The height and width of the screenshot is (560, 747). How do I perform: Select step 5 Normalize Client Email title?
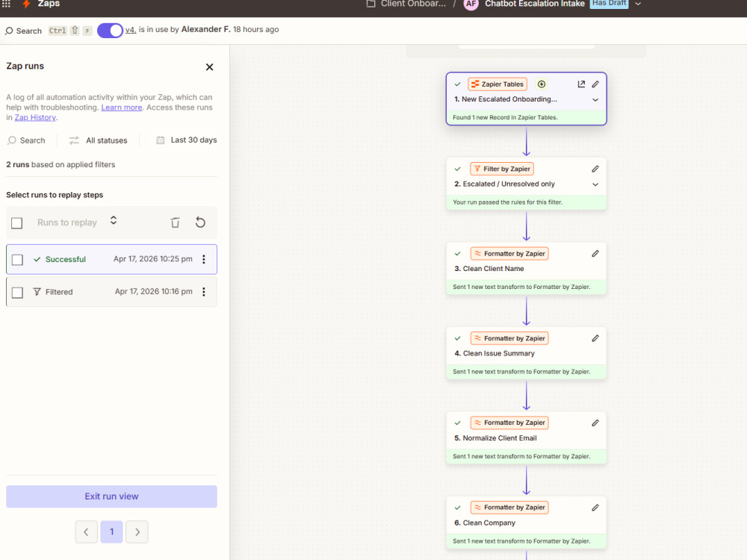(495, 438)
